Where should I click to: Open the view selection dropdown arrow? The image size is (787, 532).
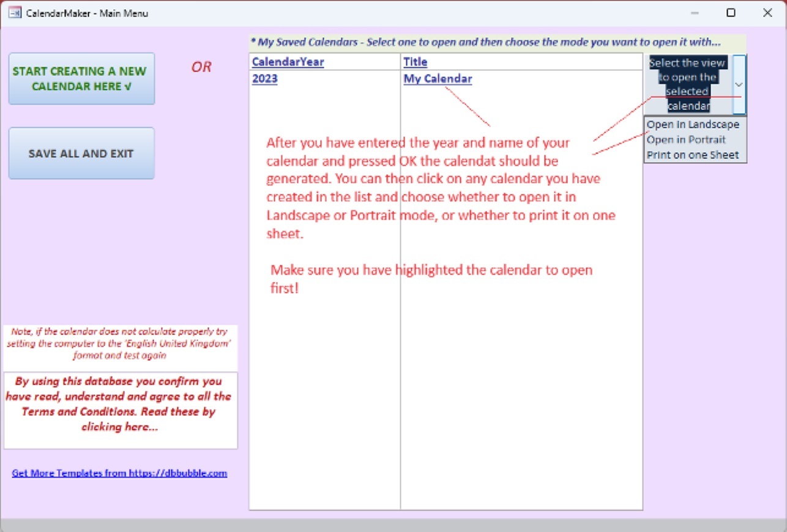(x=739, y=84)
